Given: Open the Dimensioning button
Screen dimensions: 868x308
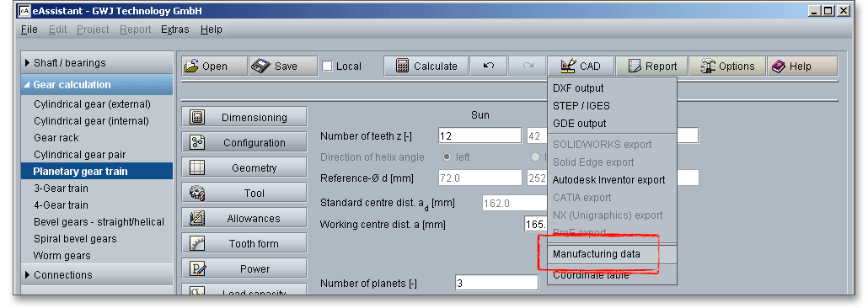Looking at the screenshot, I should click(244, 117).
